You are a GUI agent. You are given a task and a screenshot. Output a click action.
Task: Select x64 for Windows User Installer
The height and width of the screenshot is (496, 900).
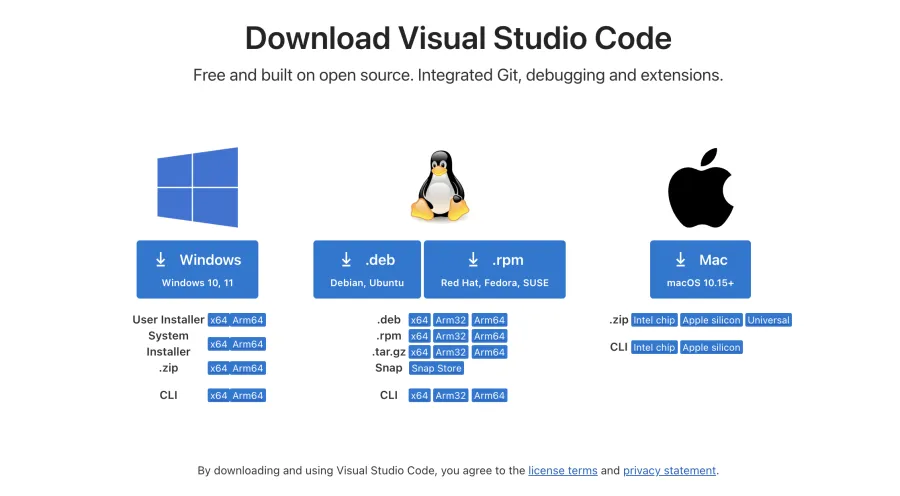[x=218, y=320]
